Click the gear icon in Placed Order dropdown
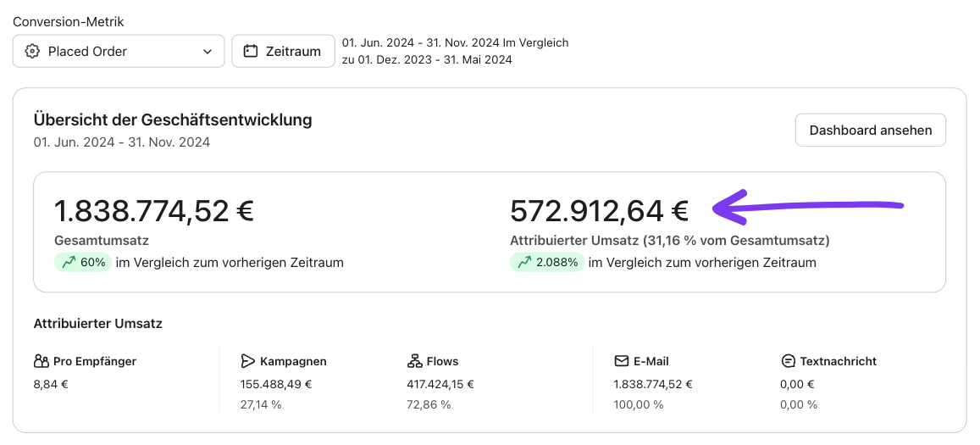The width and height of the screenshot is (980, 445). click(32, 52)
